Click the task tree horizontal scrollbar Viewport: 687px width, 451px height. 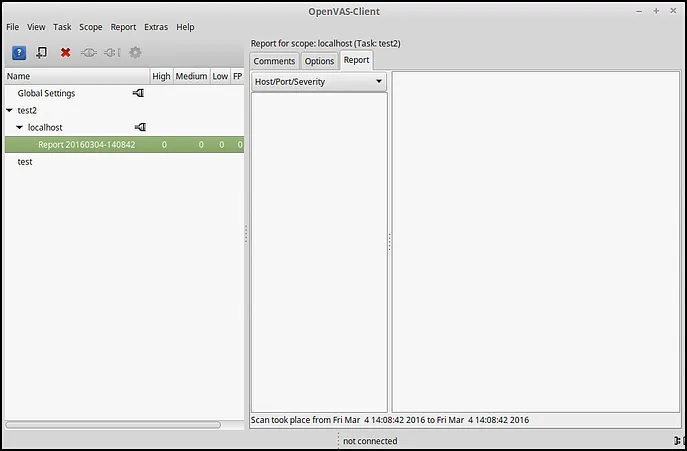(x=113, y=425)
